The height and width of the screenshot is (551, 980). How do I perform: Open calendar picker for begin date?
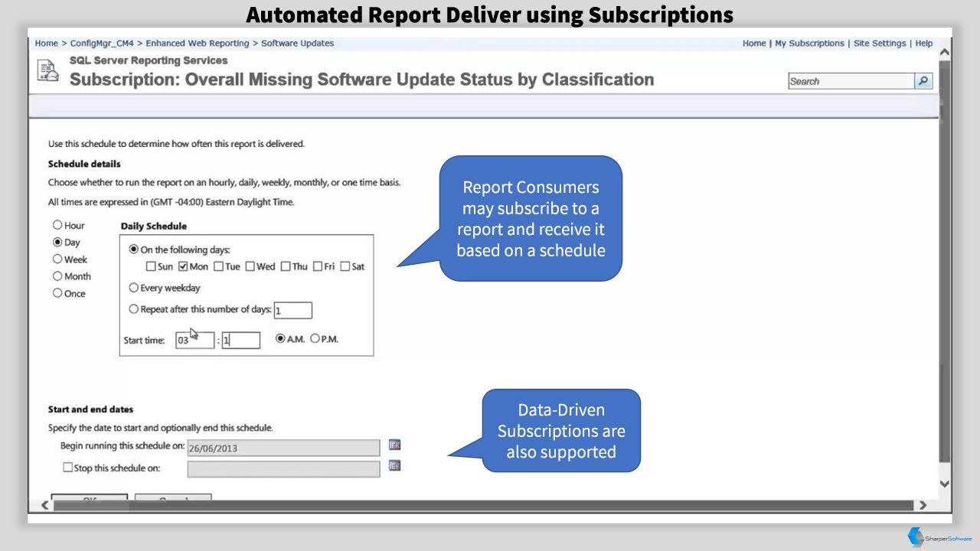point(394,445)
